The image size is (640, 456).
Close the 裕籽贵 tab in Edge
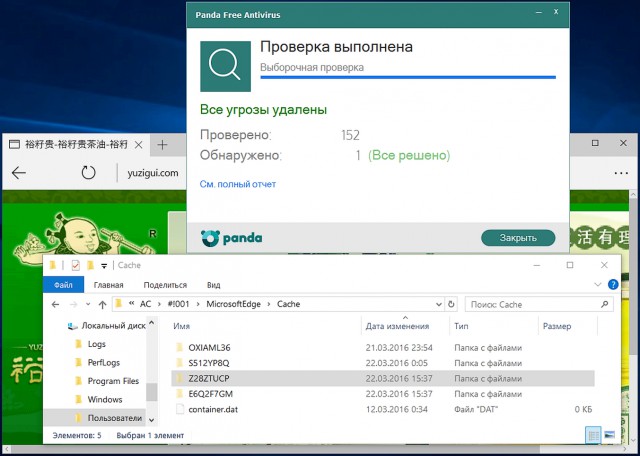click(x=138, y=145)
